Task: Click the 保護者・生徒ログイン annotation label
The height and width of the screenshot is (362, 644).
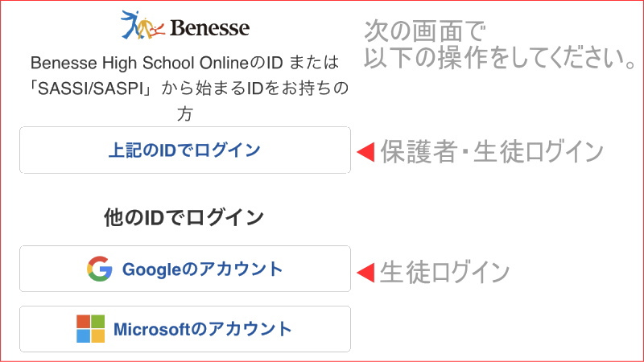Action: pos(492,152)
